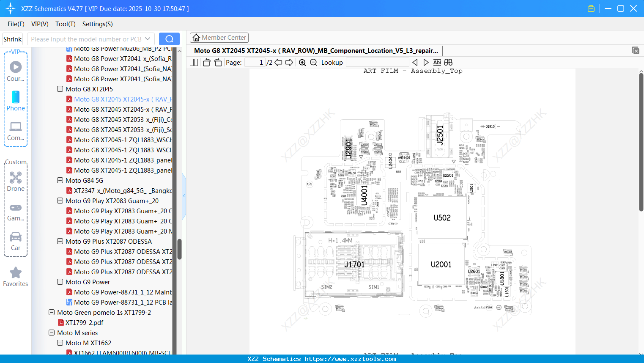The height and width of the screenshot is (363, 644).
Task: Select the Moto M series tree label
Action: click(x=77, y=333)
